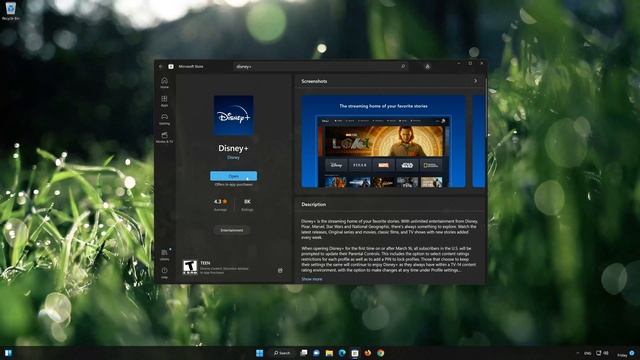640x360 pixels.
Task: Click the TEEN ESRB rating badge
Action: [190, 267]
